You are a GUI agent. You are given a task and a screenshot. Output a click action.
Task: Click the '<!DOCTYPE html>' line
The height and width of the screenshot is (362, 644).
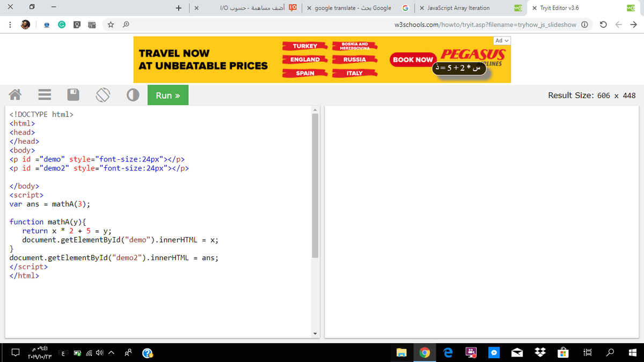click(x=41, y=114)
